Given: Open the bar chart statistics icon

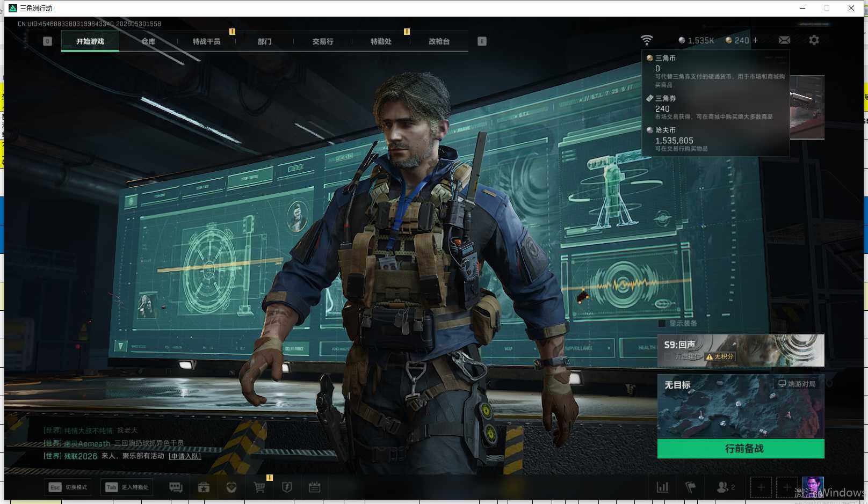Looking at the screenshot, I should [663, 487].
